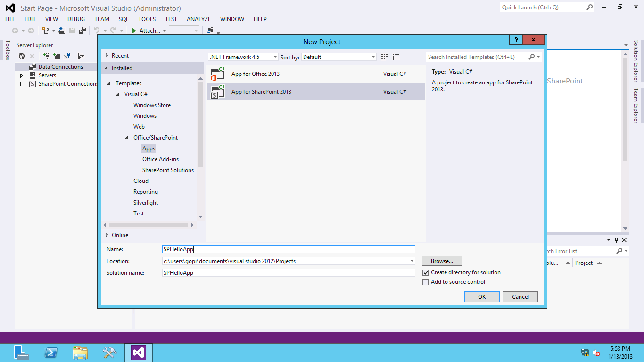Enable Add to source control checkbox

click(x=426, y=282)
